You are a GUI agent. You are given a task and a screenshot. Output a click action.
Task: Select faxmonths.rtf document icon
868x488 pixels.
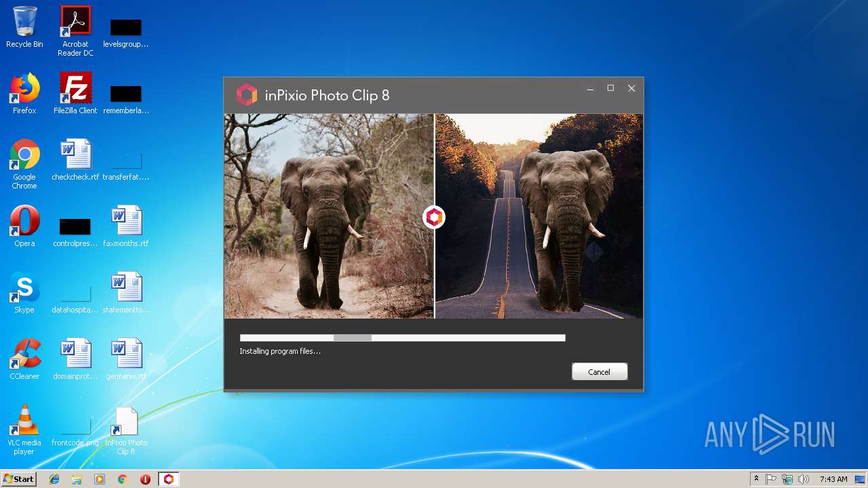[126, 226]
